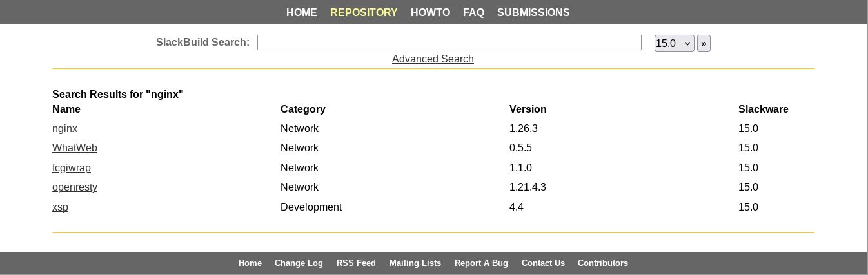Open the FAQ page
Viewport: 868px width, 275px height.
click(x=473, y=12)
